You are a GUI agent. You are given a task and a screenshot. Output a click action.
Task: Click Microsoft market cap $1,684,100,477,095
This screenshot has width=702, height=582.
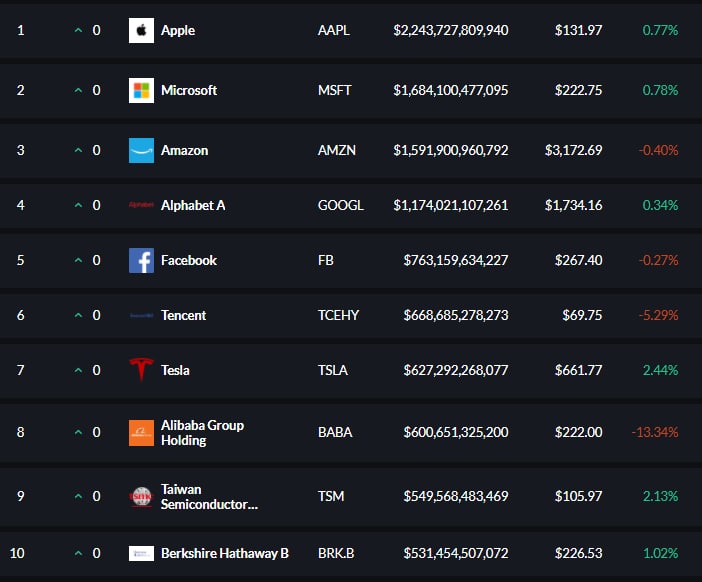tap(451, 90)
